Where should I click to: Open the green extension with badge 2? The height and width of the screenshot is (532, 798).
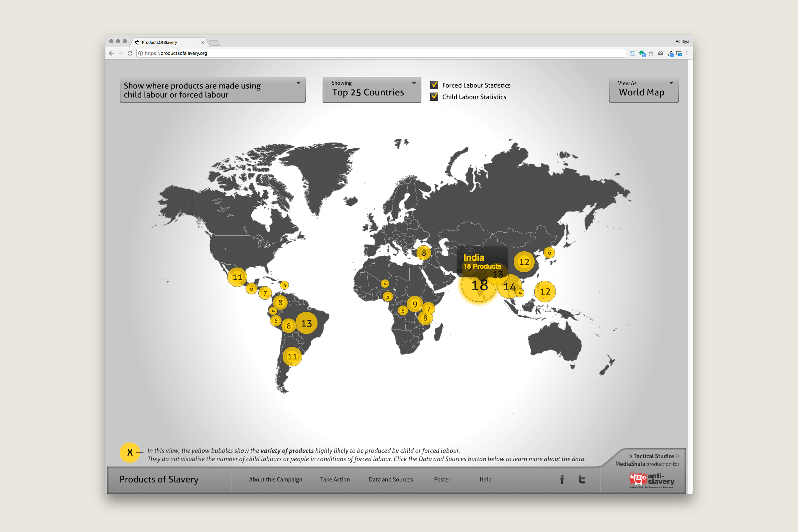tap(642, 54)
